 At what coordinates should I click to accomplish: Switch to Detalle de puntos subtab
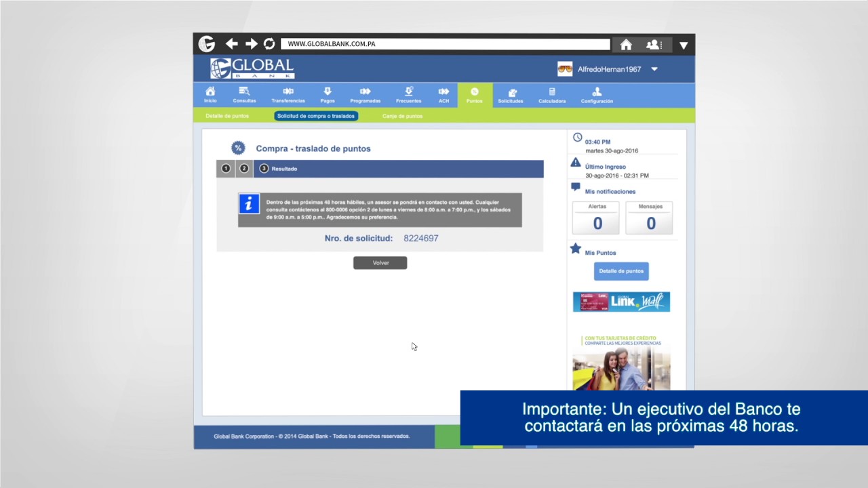point(227,116)
